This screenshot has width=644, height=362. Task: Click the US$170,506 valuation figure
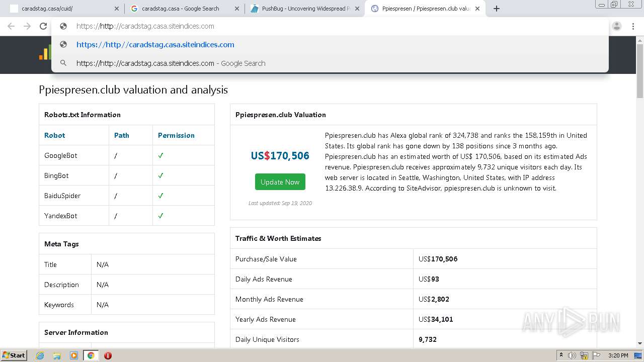coord(280,156)
